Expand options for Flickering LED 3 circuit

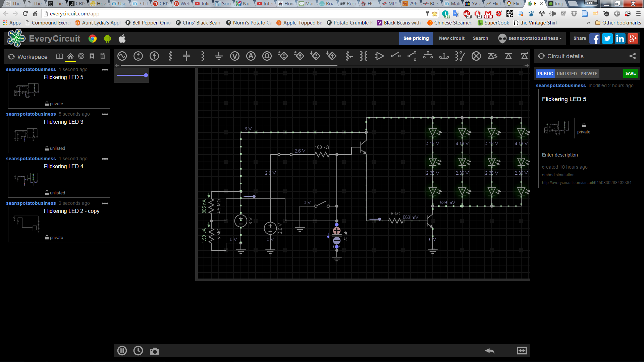[x=105, y=114]
